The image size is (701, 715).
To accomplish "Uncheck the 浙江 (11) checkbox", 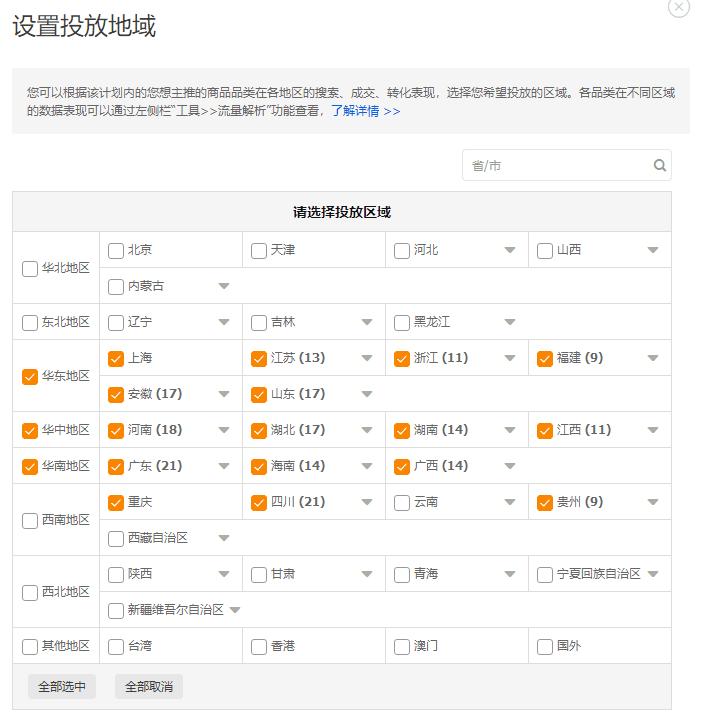I will coord(402,358).
